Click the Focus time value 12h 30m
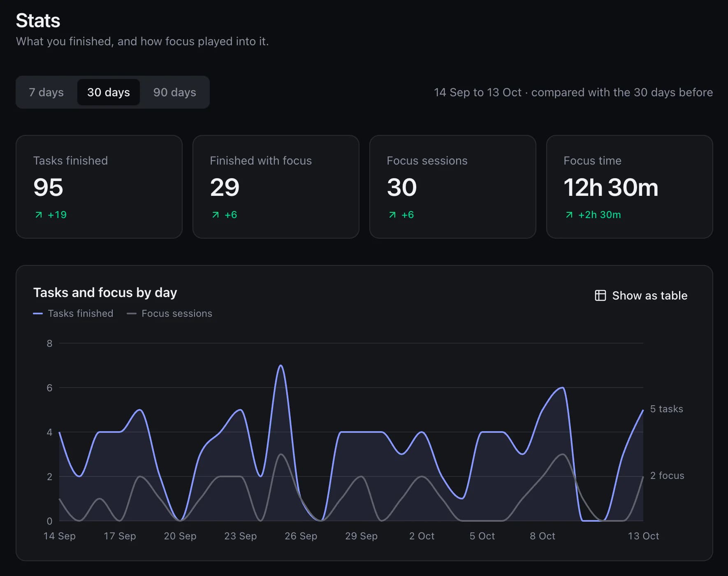 611,188
